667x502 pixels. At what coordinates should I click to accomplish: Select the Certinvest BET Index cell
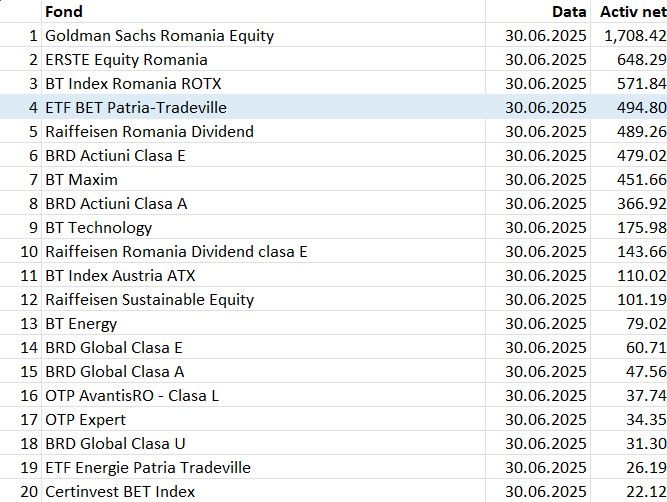pyautogui.click(x=263, y=491)
